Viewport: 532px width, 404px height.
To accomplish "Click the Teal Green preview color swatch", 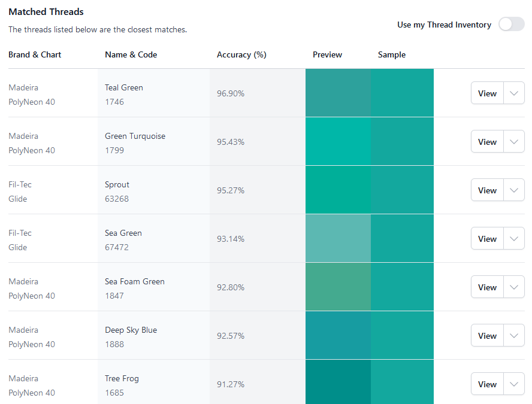I will tap(338, 93).
